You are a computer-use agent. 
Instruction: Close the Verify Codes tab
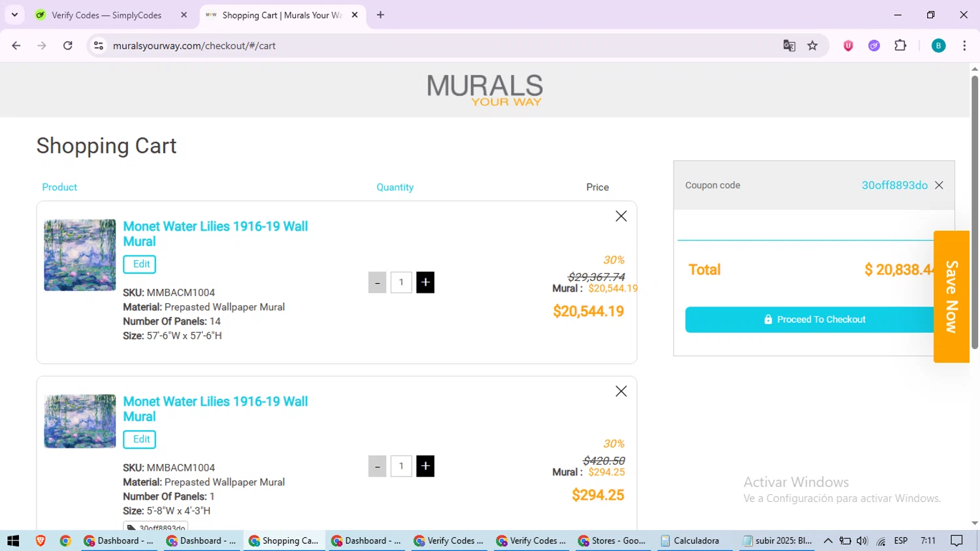[184, 15]
